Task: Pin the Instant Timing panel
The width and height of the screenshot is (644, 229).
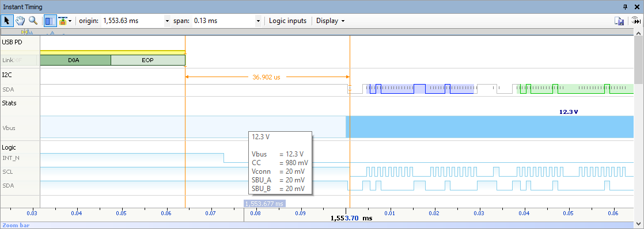Action: 626,7
